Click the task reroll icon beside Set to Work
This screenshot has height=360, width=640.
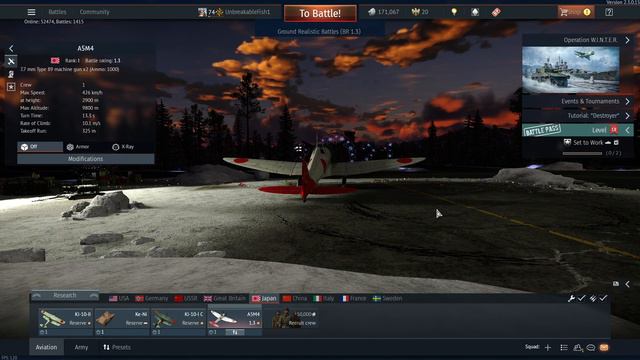pyautogui.click(x=616, y=142)
